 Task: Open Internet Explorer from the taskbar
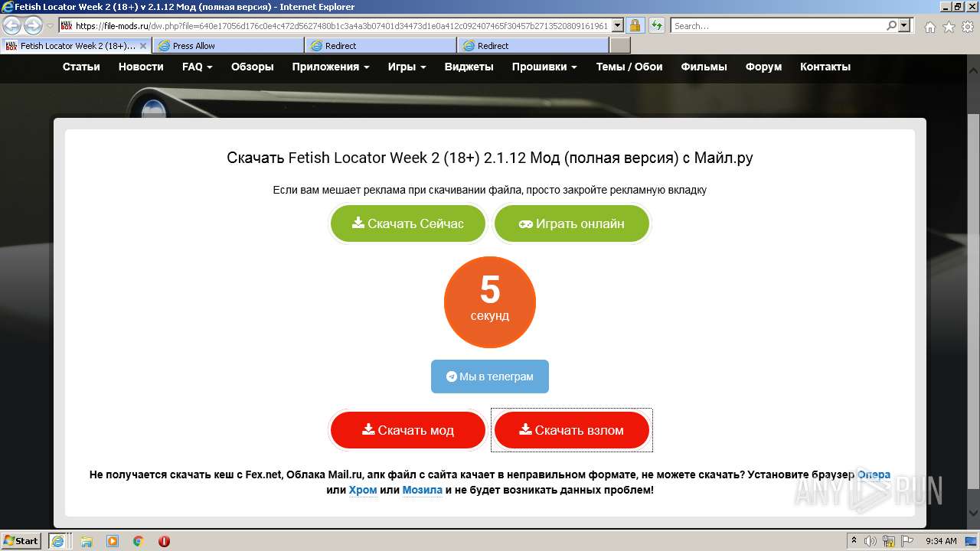point(57,541)
